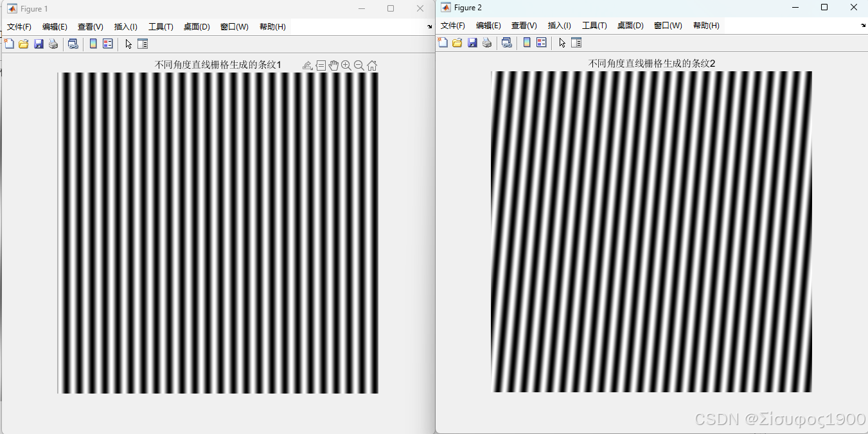868x434 pixels.
Task: Click Link Plot icon in Figure 2 toolbar
Action: click(507, 42)
